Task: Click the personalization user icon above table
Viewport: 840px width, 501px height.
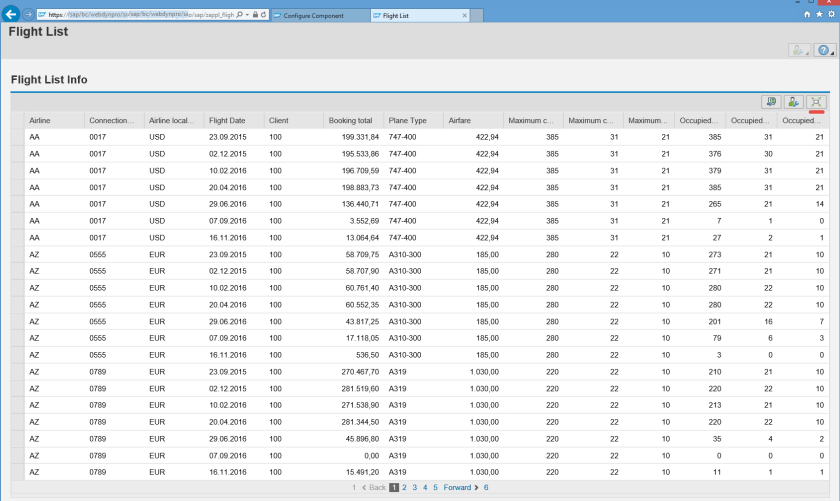Action: tap(794, 101)
